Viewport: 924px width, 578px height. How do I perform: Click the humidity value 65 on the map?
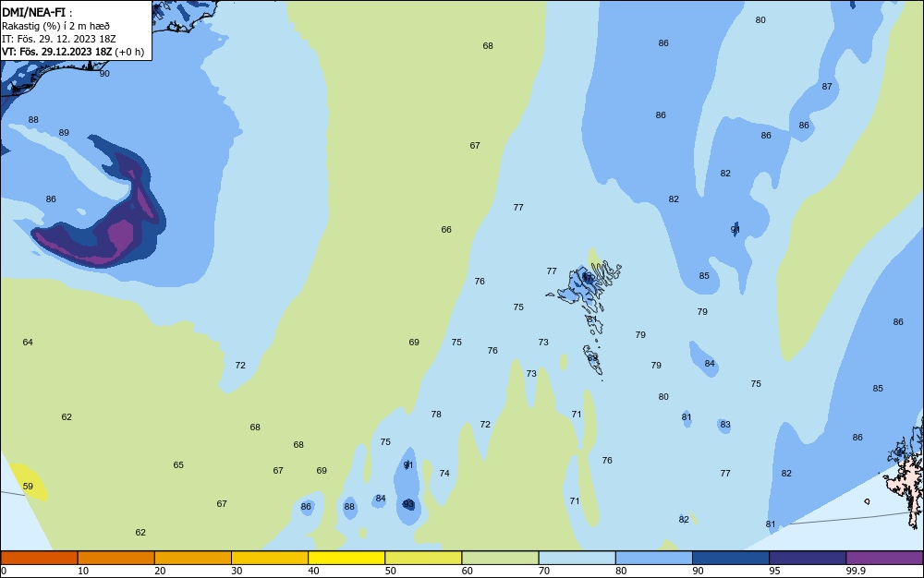point(178,465)
